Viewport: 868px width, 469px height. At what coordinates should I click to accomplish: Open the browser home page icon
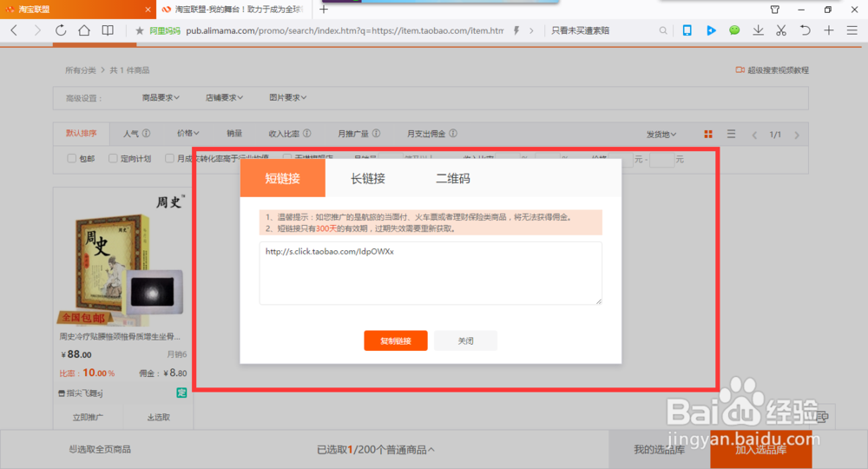pyautogui.click(x=84, y=30)
